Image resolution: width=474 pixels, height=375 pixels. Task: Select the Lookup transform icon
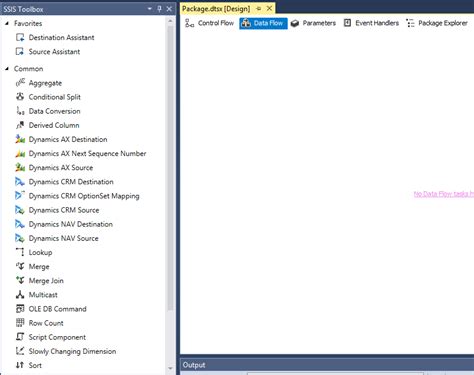[20, 252]
